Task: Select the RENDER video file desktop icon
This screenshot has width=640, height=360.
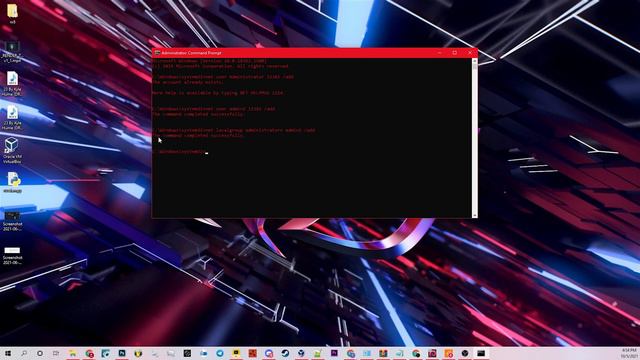Action: [12, 52]
